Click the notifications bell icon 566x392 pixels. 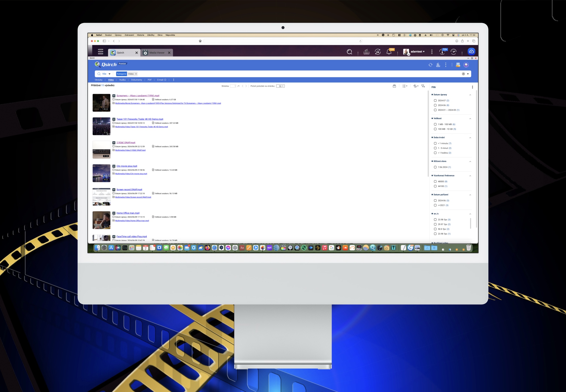[x=389, y=52]
